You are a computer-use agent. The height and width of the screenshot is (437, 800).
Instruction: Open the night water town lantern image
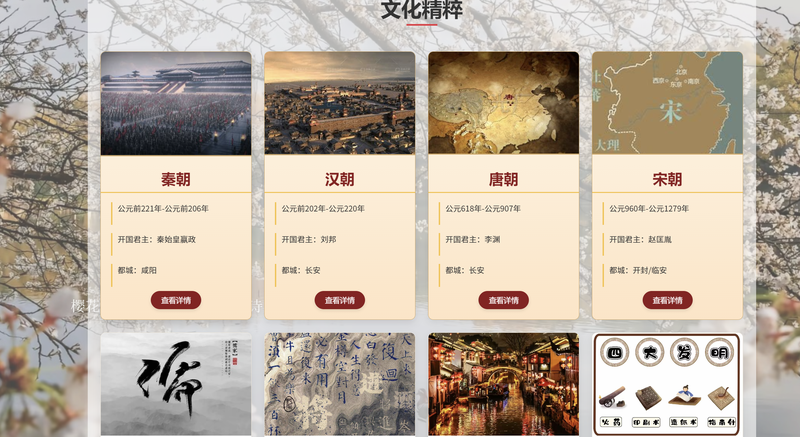click(503, 384)
